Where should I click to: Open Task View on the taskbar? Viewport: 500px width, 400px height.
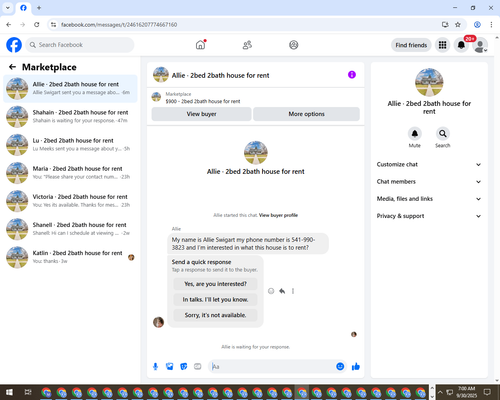click(28, 392)
